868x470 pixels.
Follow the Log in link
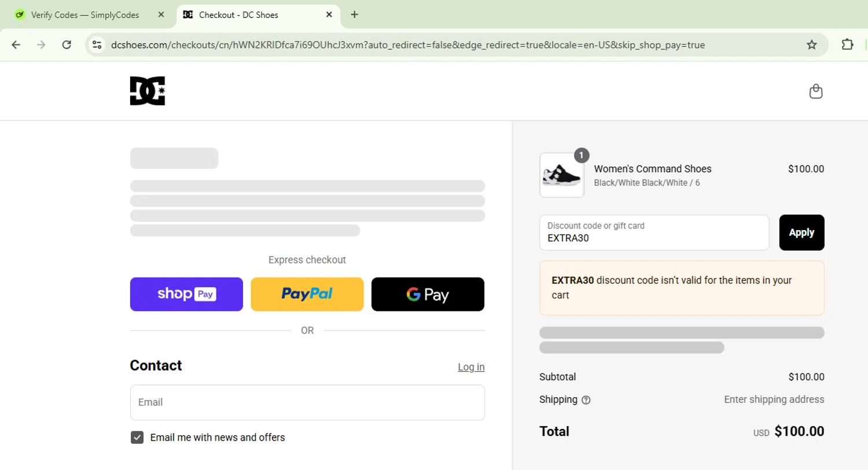pos(471,367)
